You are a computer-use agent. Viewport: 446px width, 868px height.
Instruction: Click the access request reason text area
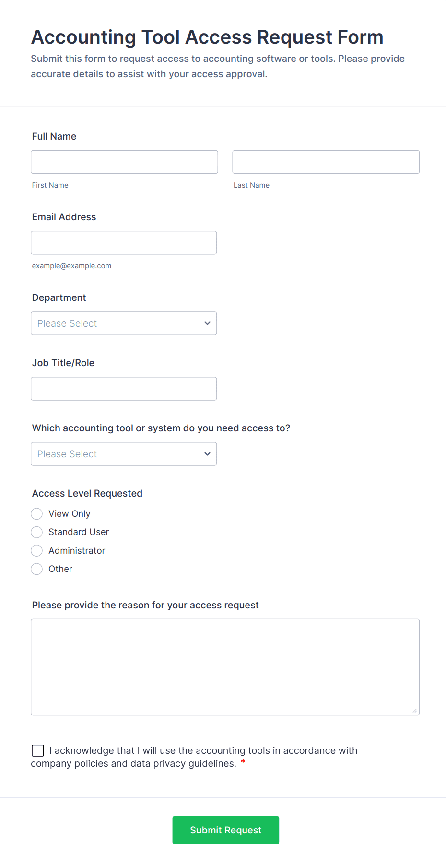point(225,667)
